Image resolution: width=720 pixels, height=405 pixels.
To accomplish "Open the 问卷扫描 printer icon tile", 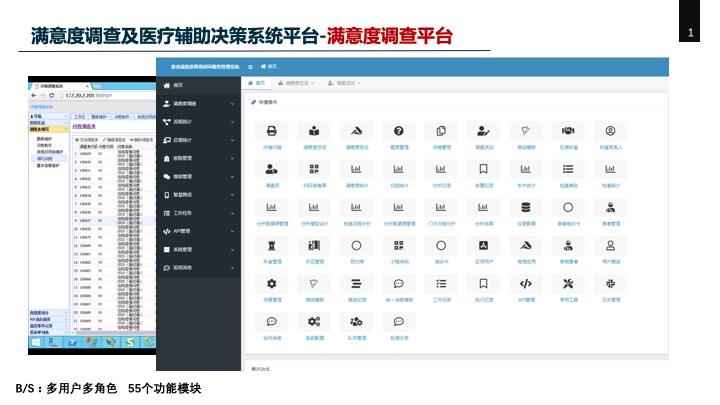I will (272, 131).
